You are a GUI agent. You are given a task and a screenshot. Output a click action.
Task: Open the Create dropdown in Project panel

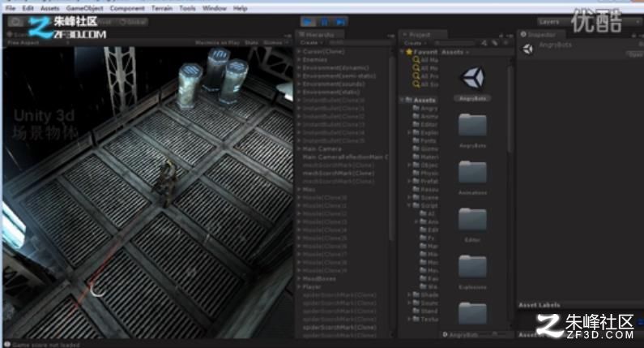click(415, 43)
